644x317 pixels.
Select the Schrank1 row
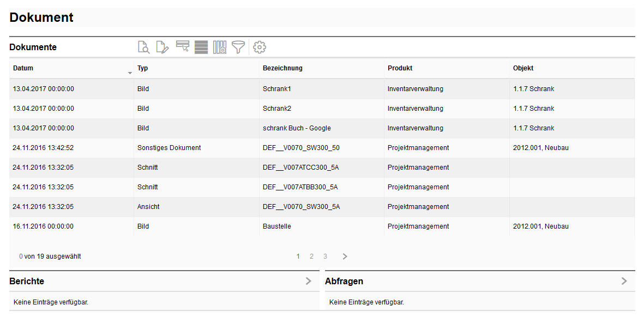pos(277,89)
